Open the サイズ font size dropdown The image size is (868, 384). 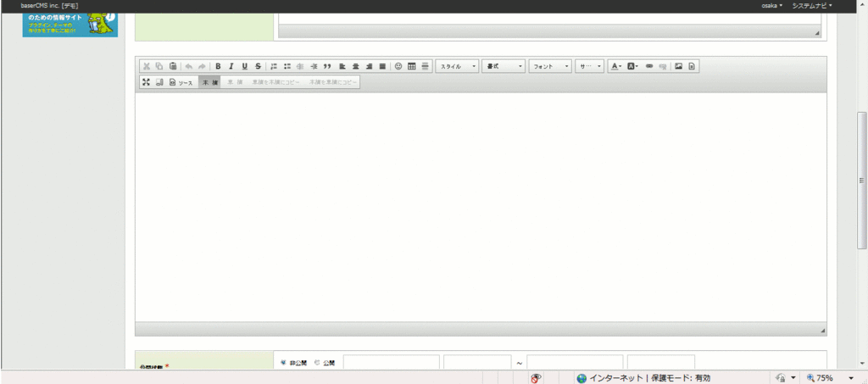(590, 66)
